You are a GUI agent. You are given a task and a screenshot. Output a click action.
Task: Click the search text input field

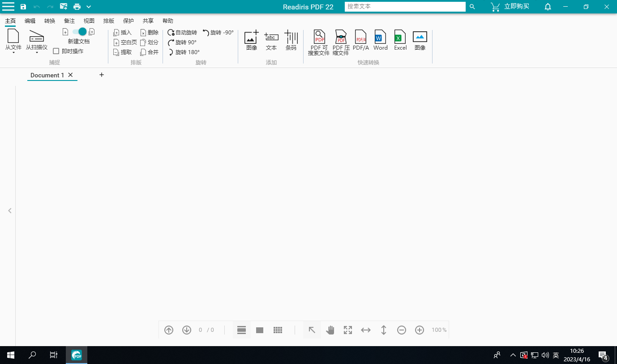405,7
